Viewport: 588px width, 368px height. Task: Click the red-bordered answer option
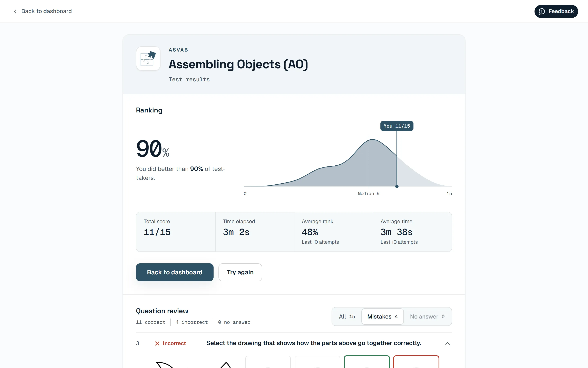tap(416, 362)
